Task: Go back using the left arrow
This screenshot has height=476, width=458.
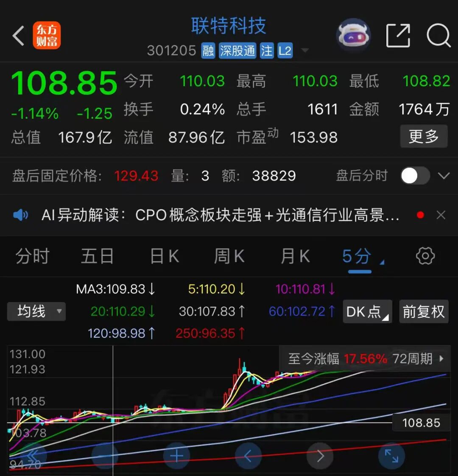Action: point(19,36)
